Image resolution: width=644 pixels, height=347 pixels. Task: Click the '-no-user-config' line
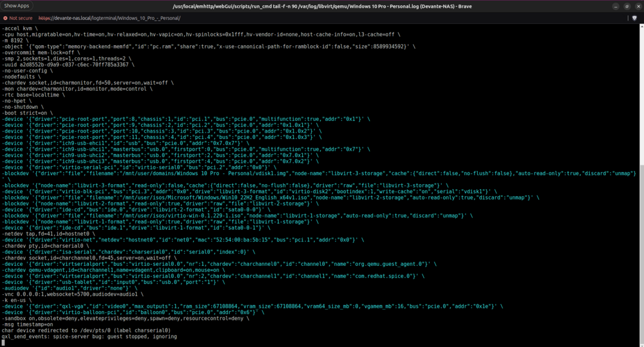pos(27,71)
